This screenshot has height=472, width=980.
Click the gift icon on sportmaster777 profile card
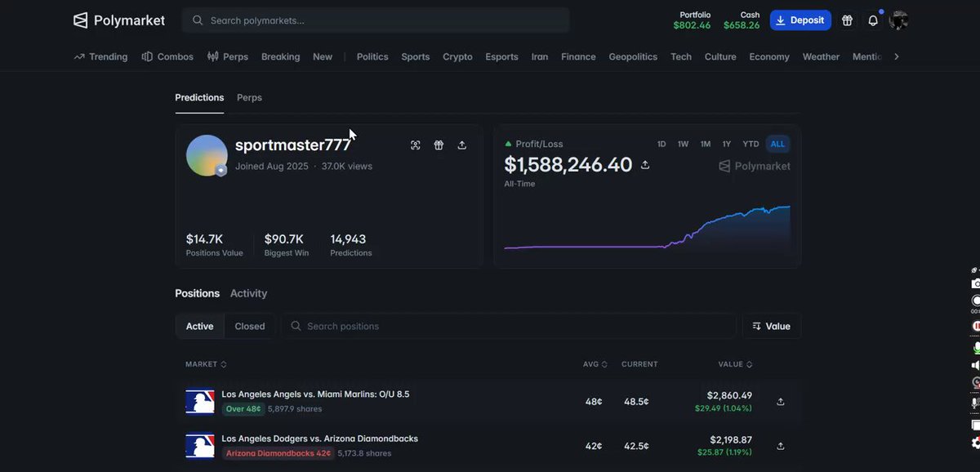439,145
